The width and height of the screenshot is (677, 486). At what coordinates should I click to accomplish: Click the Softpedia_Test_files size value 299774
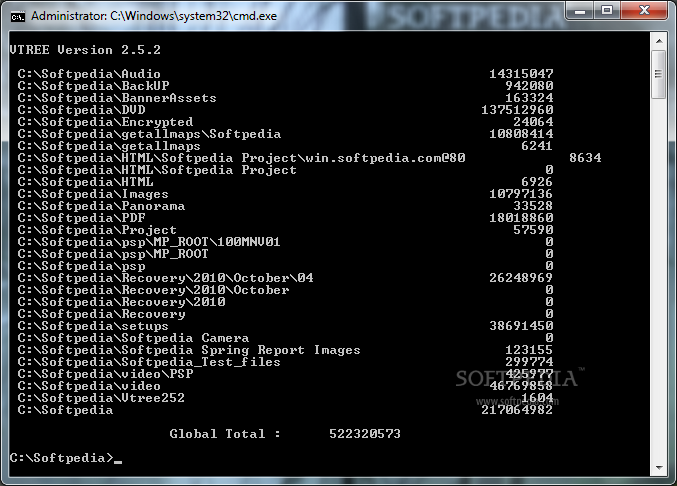[x=529, y=362]
